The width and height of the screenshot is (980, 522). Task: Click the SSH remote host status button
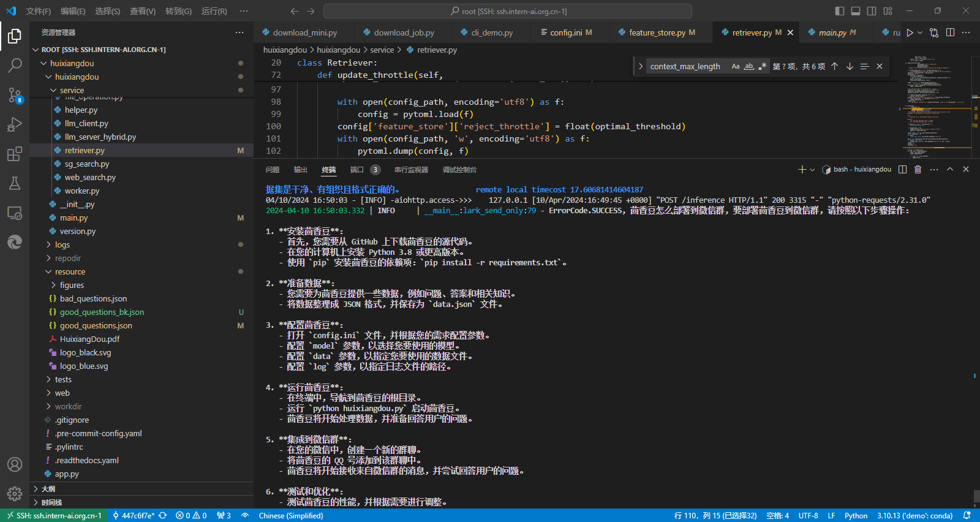(x=54, y=515)
